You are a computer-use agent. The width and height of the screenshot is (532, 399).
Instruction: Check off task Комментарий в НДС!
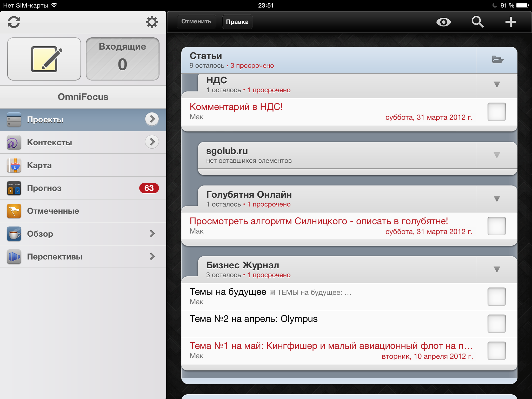(x=496, y=112)
